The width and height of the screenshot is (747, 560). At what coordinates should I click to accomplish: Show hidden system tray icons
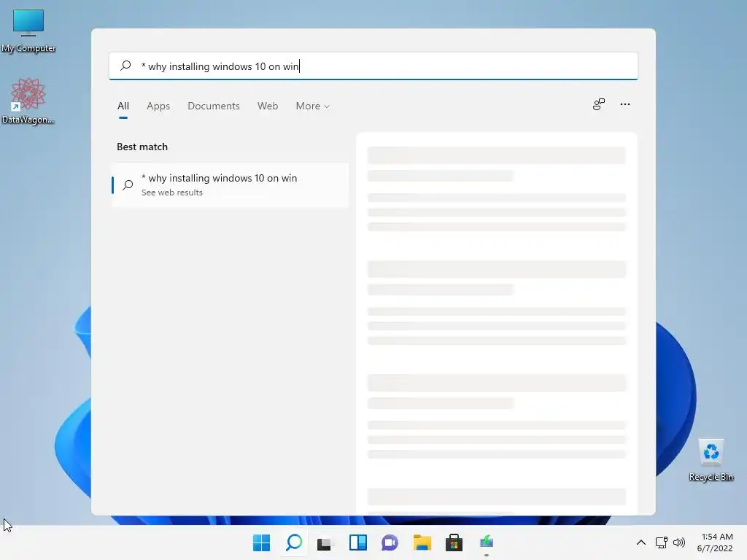tap(641, 542)
